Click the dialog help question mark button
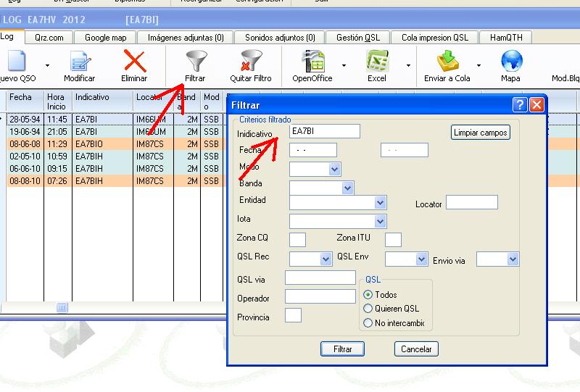Viewport: 580px width, 392px height. 519,105
